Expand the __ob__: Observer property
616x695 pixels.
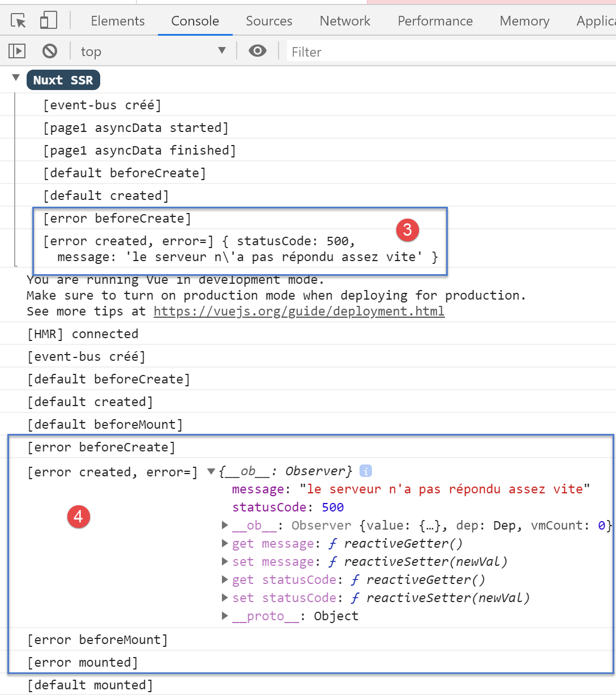coord(225,526)
